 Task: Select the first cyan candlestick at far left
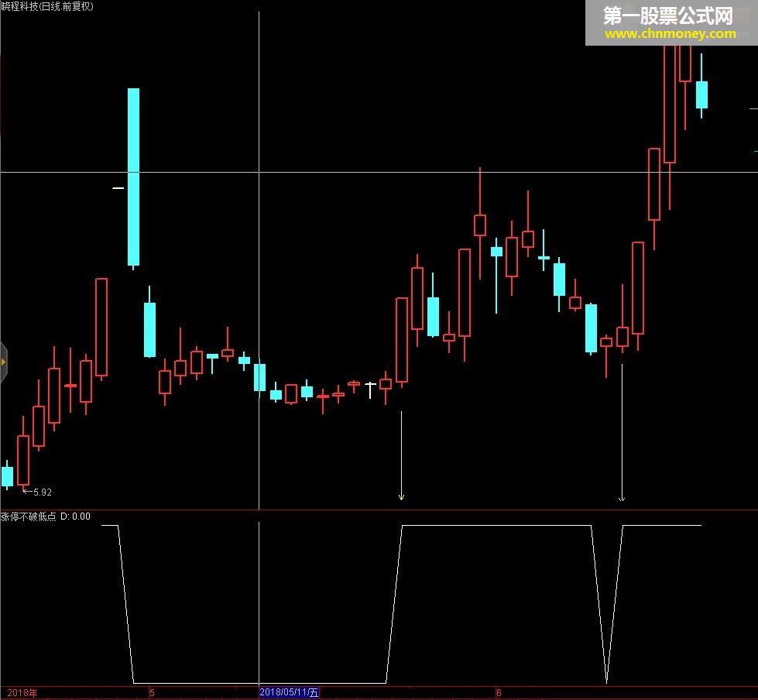click(x=7, y=475)
